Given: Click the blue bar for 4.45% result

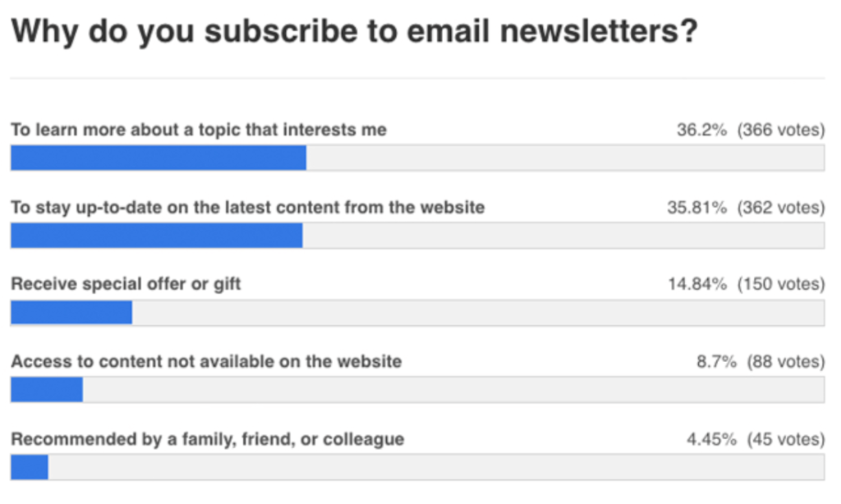Looking at the screenshot, I should (x=30, y=467).
